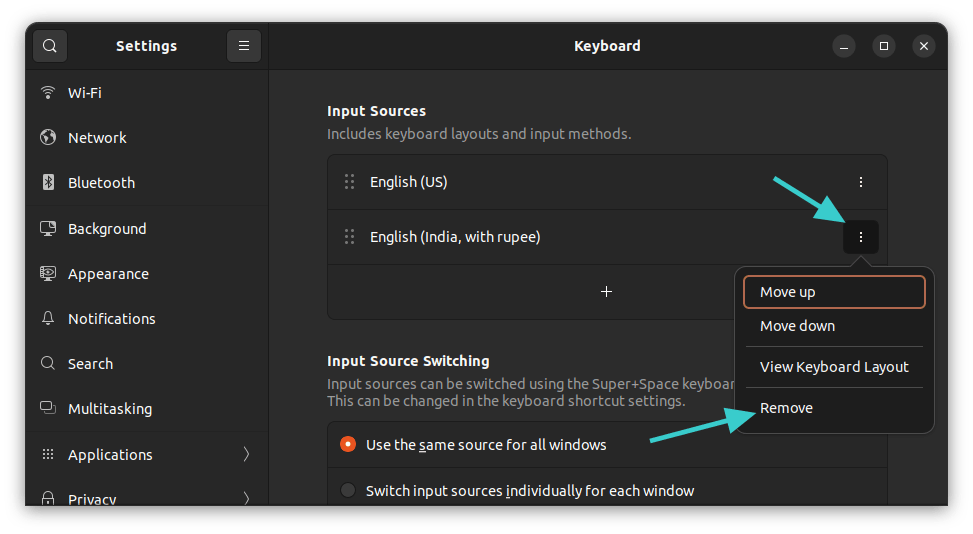This screenshot has height=534, width=973.
Task: Open three-dot menu for English (US)
Action: tap(861, 182)
